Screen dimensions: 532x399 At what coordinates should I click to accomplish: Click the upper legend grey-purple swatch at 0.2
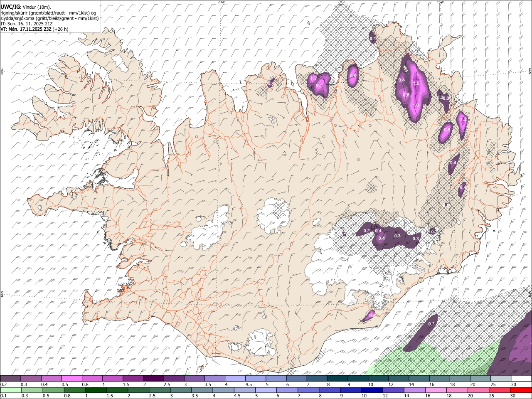click(x=10, y=378)
